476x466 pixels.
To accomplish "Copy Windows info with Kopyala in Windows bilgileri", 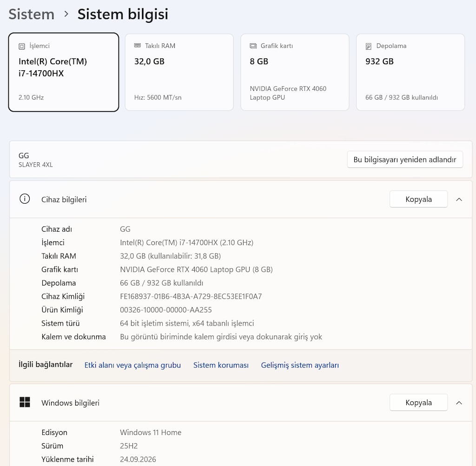I will click(418, 402).
